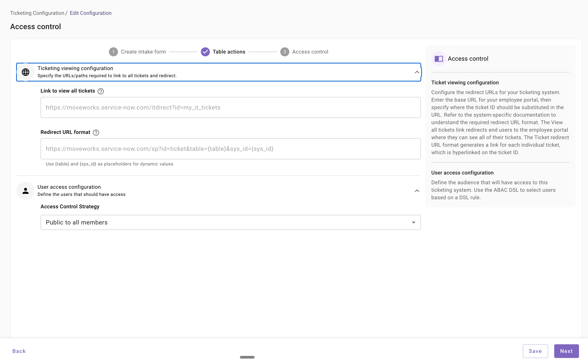Go to the Create intake form step
This screenshot has height=364, width=588.
pyautogui.click(x=143, y=52)
